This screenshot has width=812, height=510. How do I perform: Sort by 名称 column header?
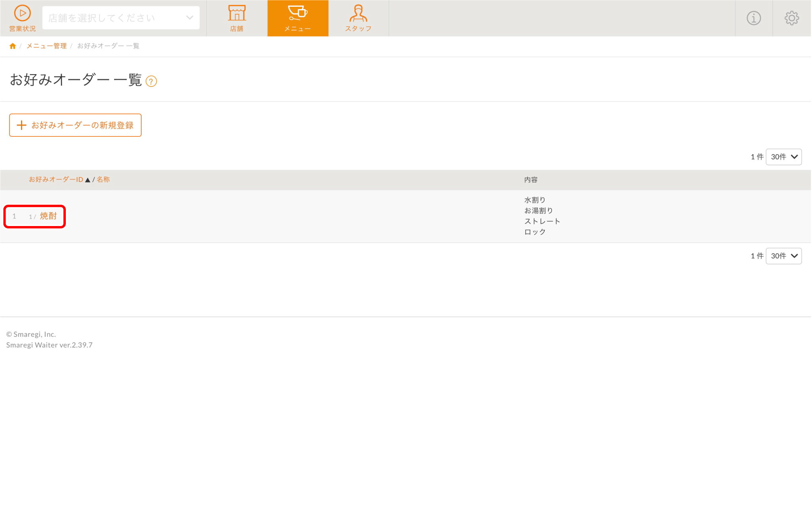tap(103, 180)
